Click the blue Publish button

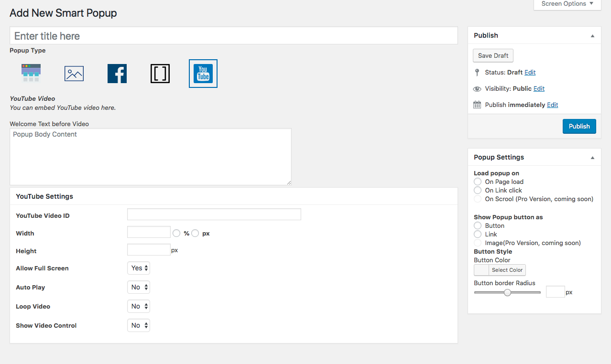(579, 126)
